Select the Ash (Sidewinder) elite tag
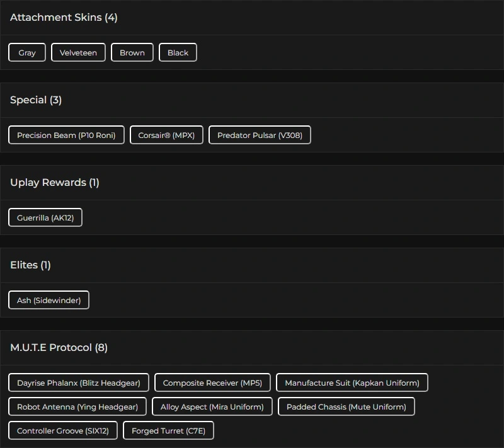The width and height of the screenshot is (504, 448). tap(49, 300)
